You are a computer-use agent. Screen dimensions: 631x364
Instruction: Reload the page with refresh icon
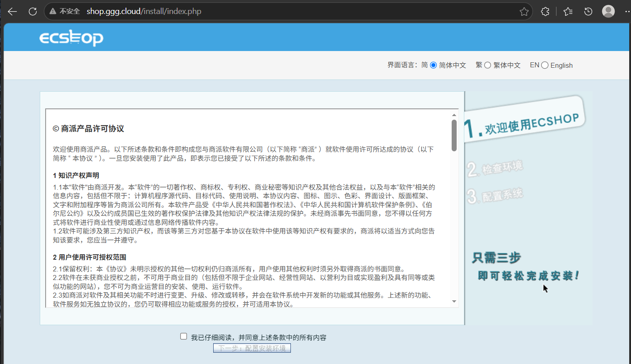33,11
